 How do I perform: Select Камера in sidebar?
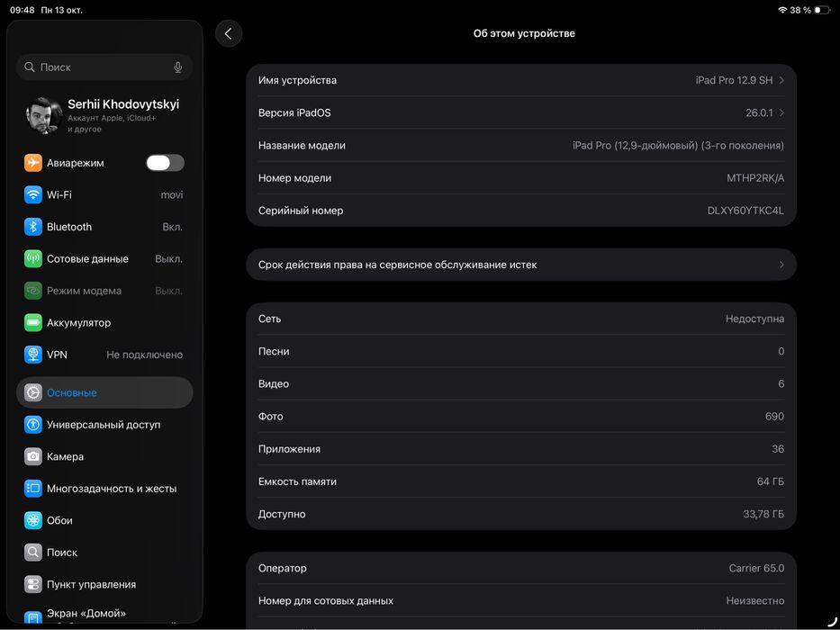104,456
